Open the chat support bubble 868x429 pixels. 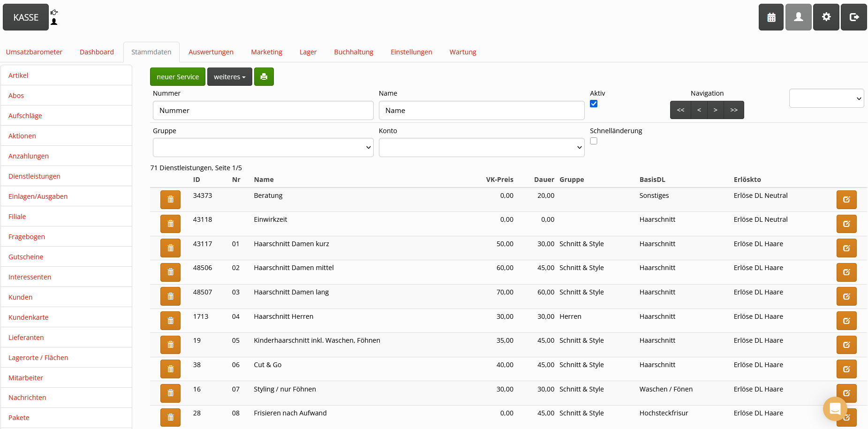point(835,408)
